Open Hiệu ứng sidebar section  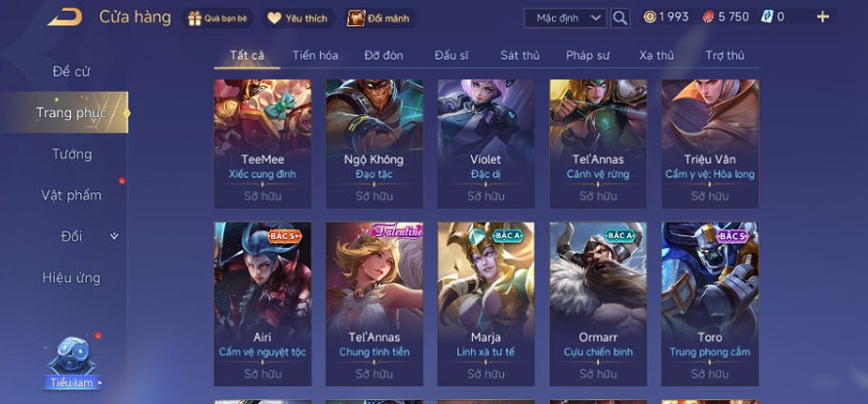[x=71, y=278]
